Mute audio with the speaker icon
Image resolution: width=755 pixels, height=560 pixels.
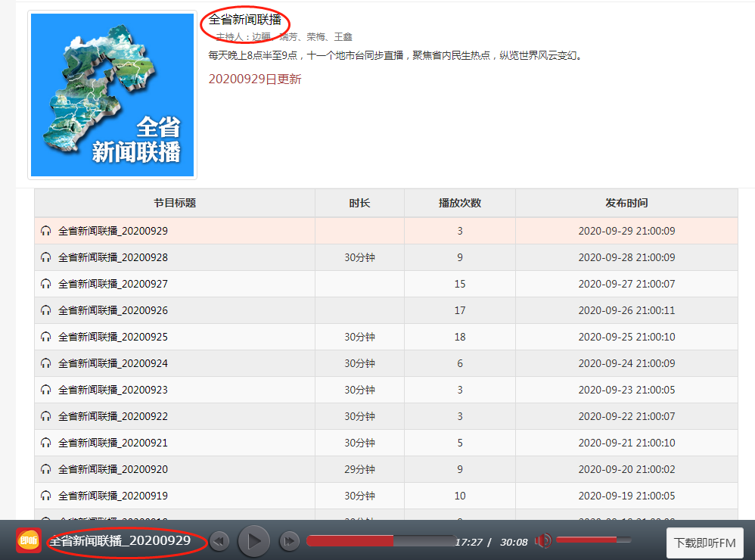click(x=543, y=540)
